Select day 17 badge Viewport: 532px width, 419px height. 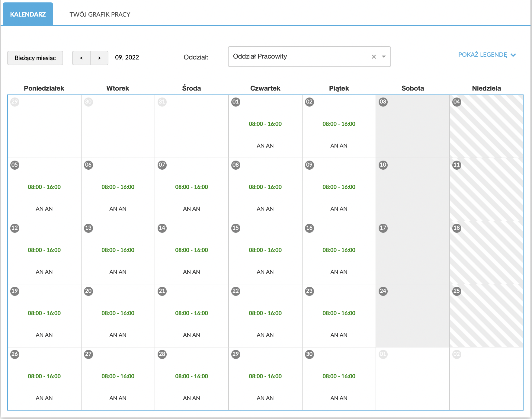(x=383, y=228)
